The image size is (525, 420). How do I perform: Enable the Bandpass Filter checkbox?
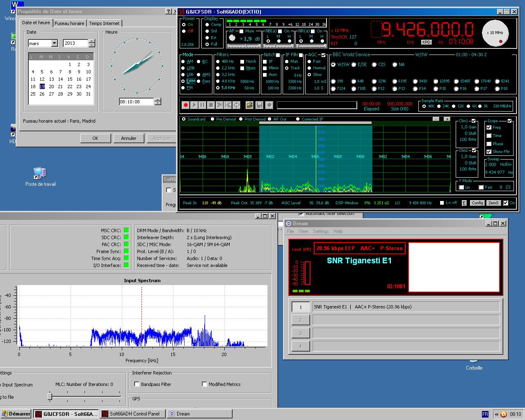(137, 384)
